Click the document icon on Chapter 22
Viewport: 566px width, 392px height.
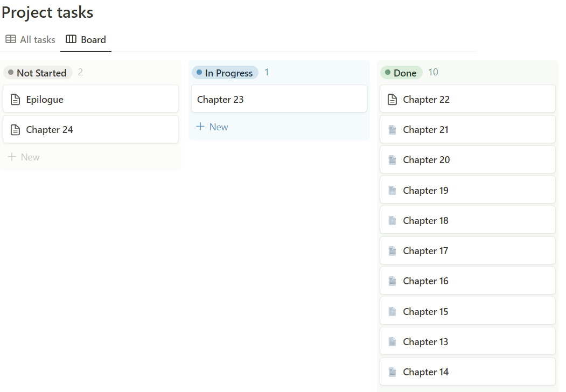(x=393, y=100)
